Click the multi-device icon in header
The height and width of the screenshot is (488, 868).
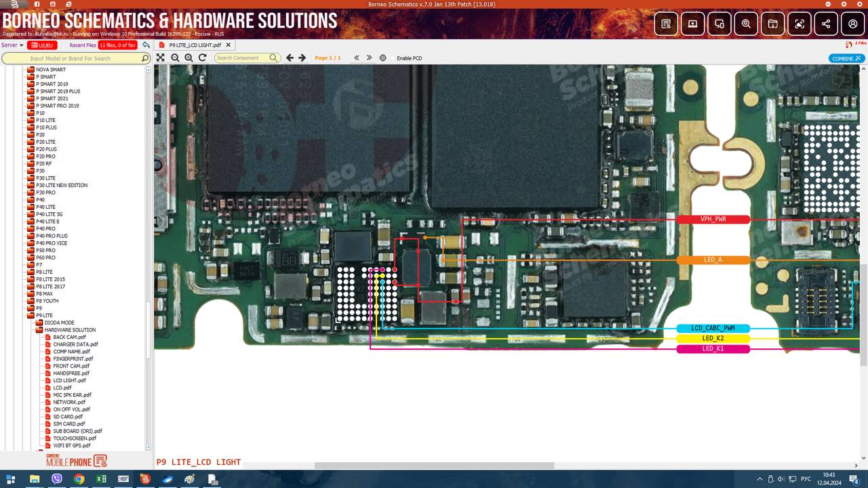click(x=719, y=24)
